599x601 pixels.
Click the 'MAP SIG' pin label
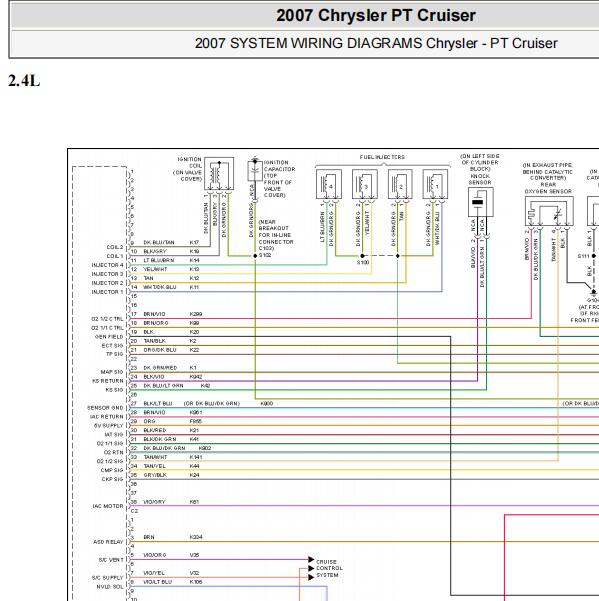click(x=112, y=372)
